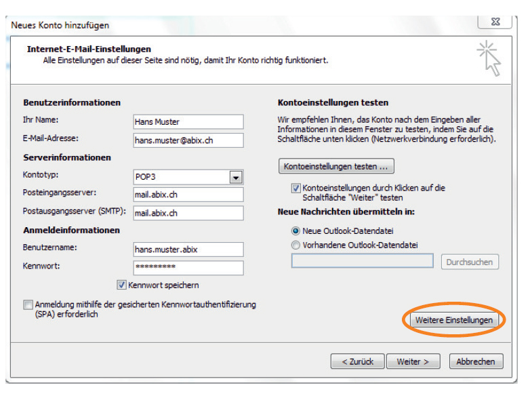This screenshot has height=398, width=532.
Task: Focus the E-Mail-Adresse text field
Action: pyautogui.click(x=188, y=140)
